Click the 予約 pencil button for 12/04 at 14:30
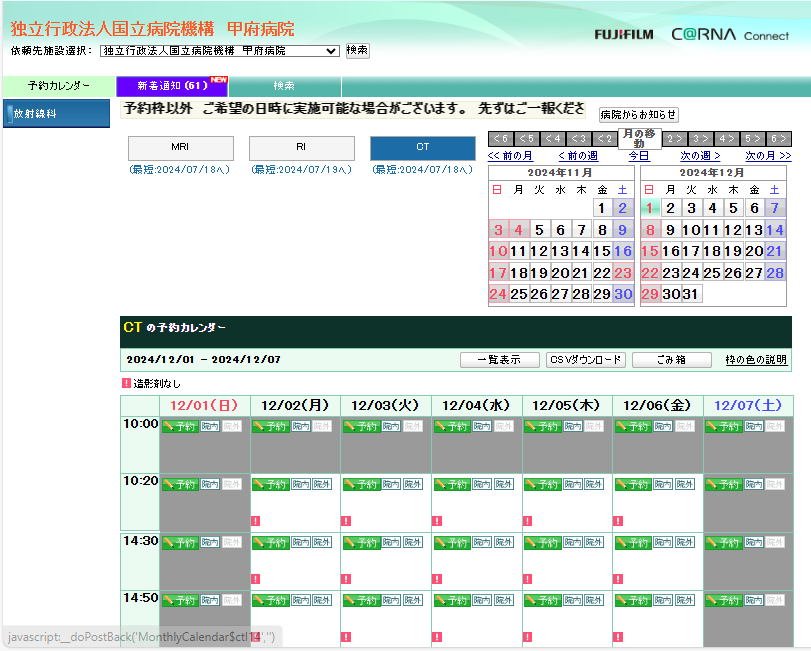811x651 pixels. (451, 543)
